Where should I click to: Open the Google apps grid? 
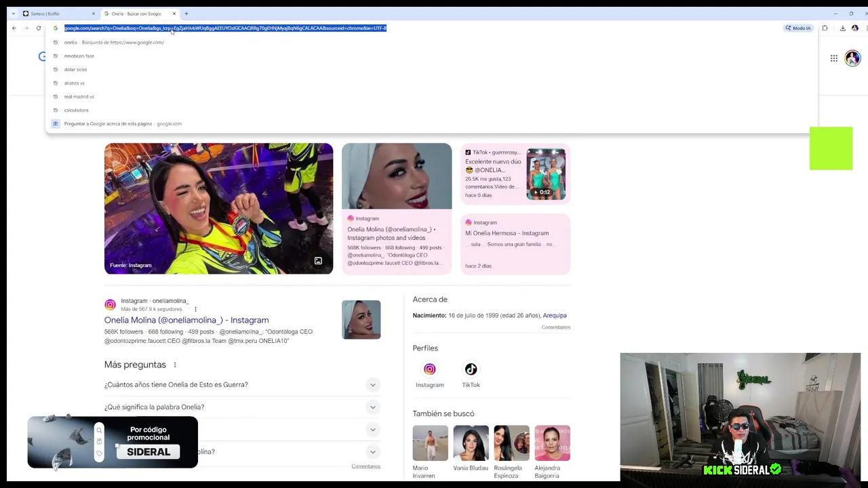tap(834, 58)
